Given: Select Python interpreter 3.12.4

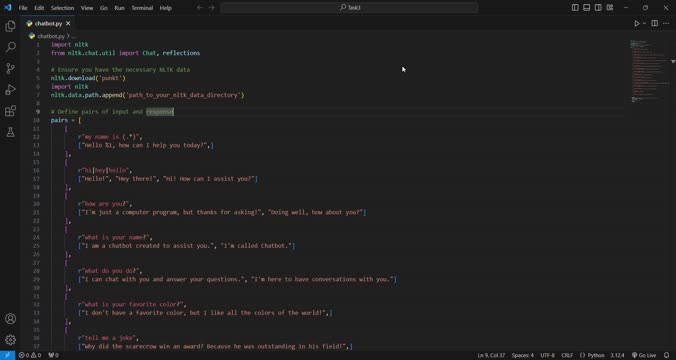Looking at the screenshot, I should click(617, 355).
